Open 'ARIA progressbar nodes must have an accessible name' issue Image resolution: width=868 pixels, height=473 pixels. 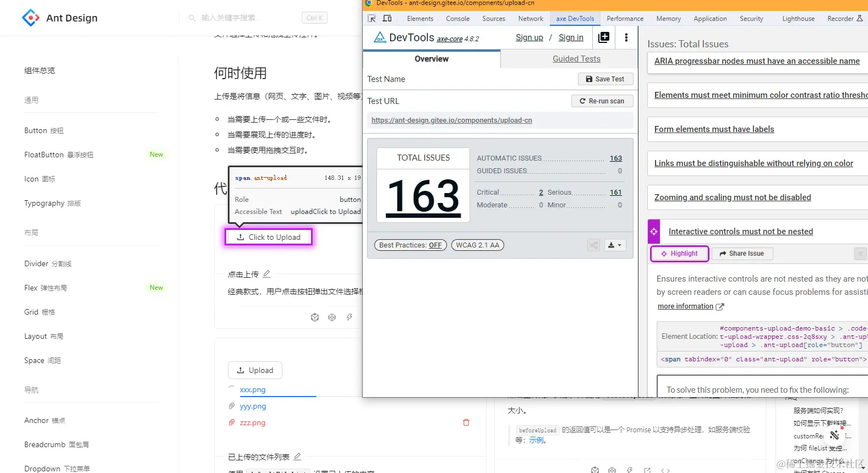757,61
